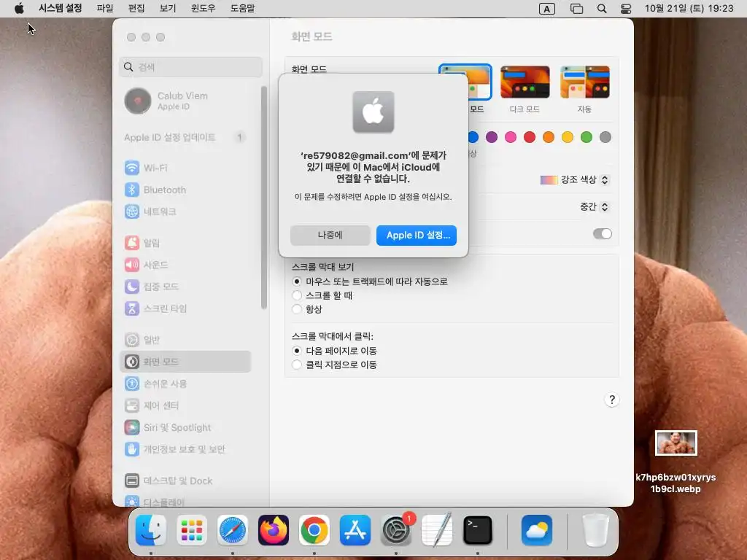Open the 강조 색상 dropdown
This screenshot has width=747, height=560.
click(x=575, y=179)
